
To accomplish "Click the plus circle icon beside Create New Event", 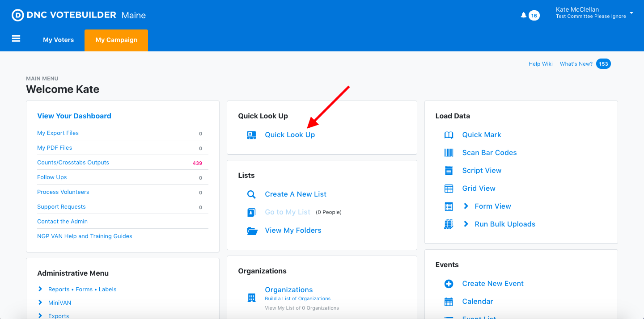I will pos(449,284).
